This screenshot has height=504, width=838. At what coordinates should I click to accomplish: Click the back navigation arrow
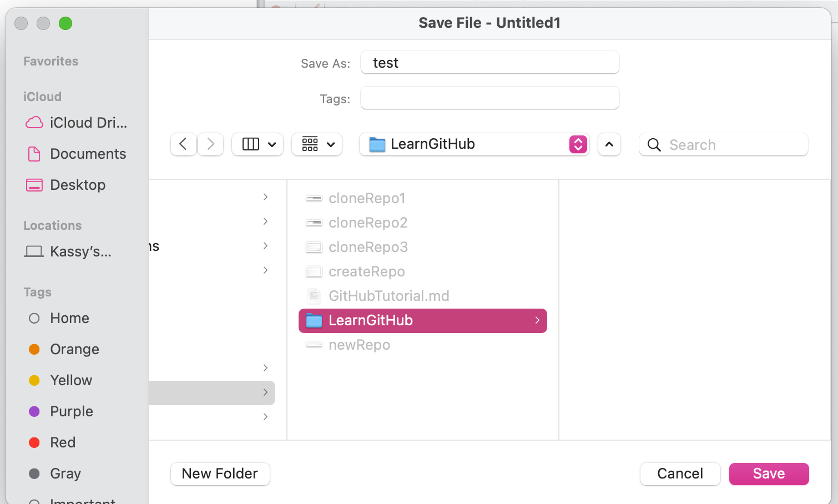183,144
